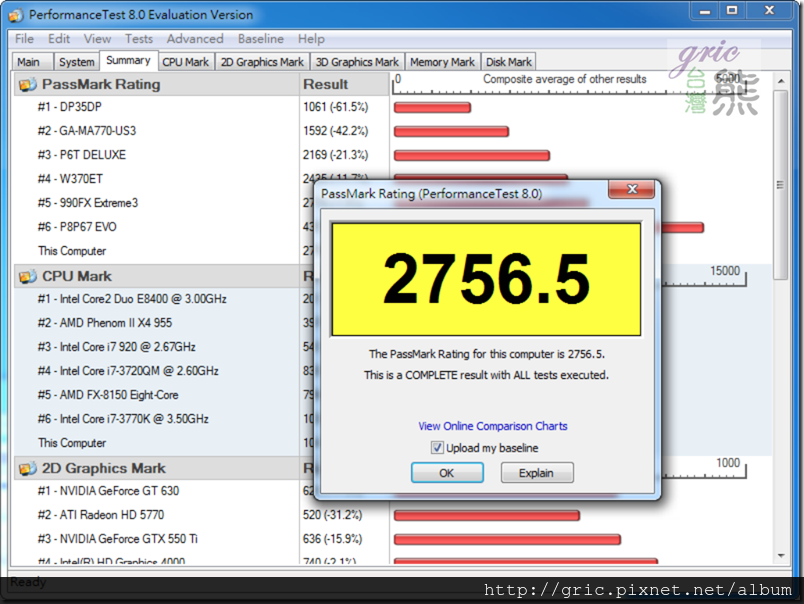Select the 'AMD FX-8150 Eight-Core' row
804x604 pixels.
108,395
